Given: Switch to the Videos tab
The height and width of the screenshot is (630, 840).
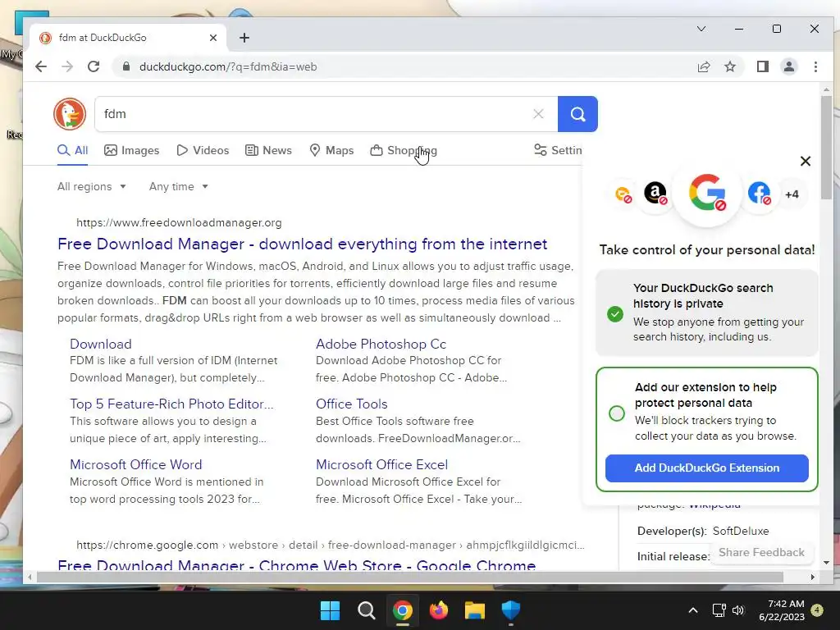Looking at the screenshot, I should pos(203,151).
